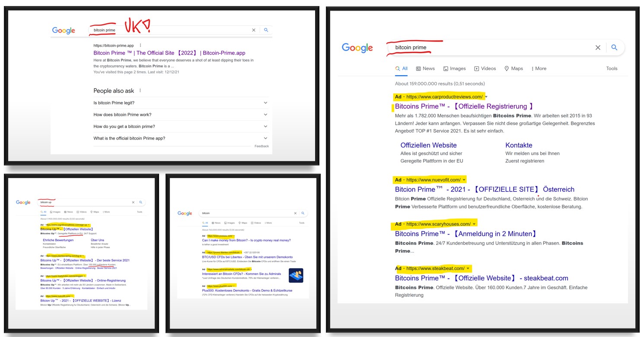Open the ad dropdown arrow beside scaryhouses.com
This screenshot has height=337, width=644.
coord(474,224)
